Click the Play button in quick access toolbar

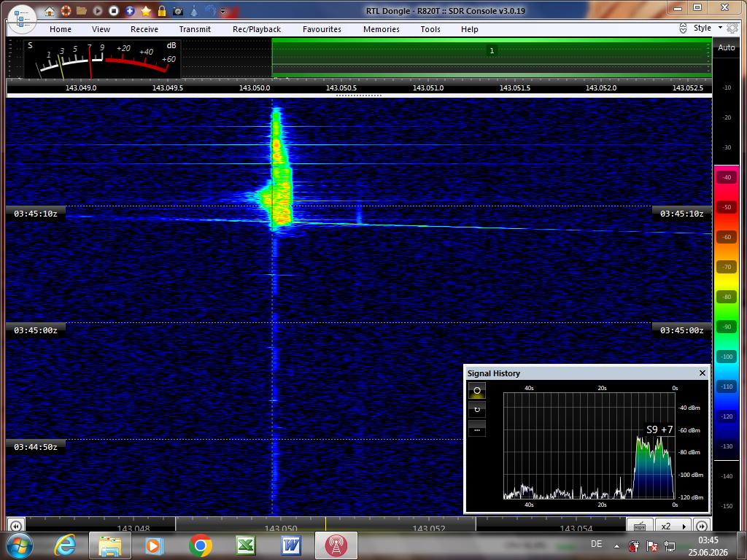click(98, 10)
